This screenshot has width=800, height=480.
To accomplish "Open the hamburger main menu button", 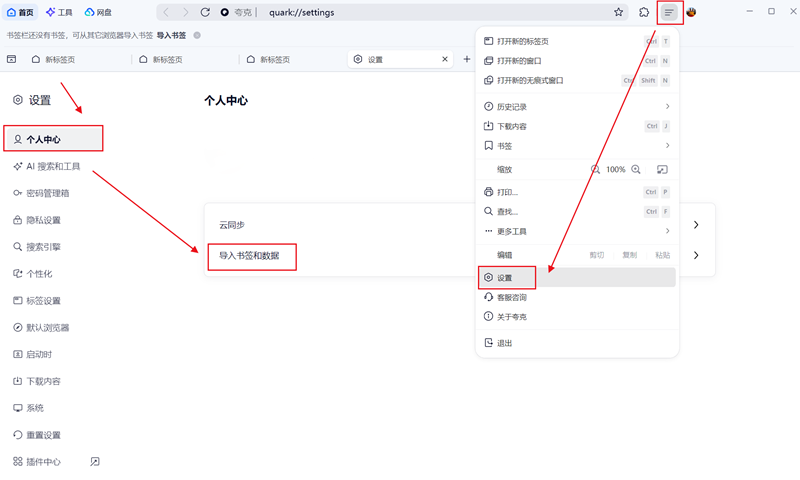I will [x=669, y=12].
